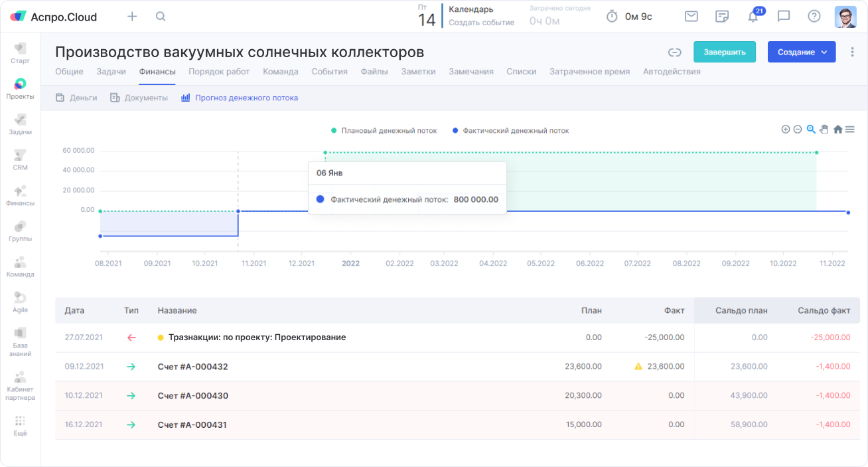Open the Счет #A-000430 row
The image size is (868, 467).
193,396
